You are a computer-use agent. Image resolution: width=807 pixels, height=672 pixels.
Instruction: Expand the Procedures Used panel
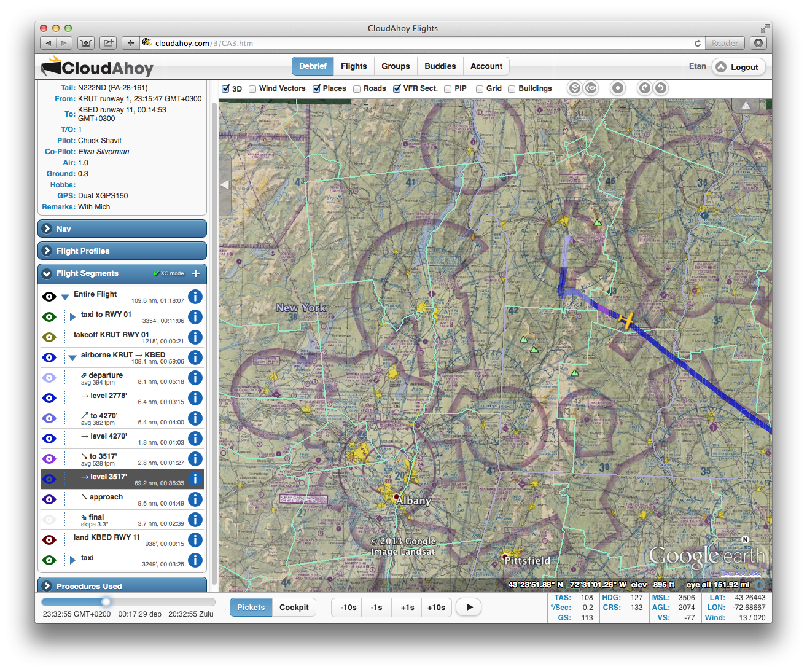coord(122,585)
